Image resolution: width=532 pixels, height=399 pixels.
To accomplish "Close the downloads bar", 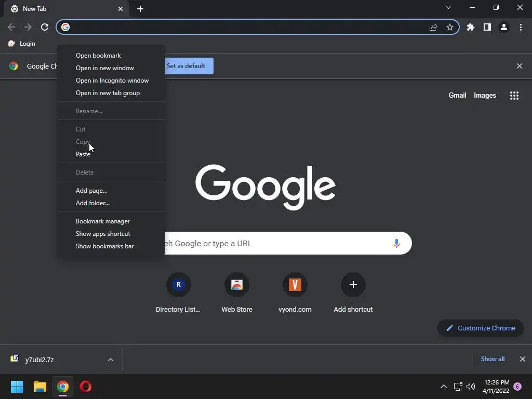I will [523, 359].
